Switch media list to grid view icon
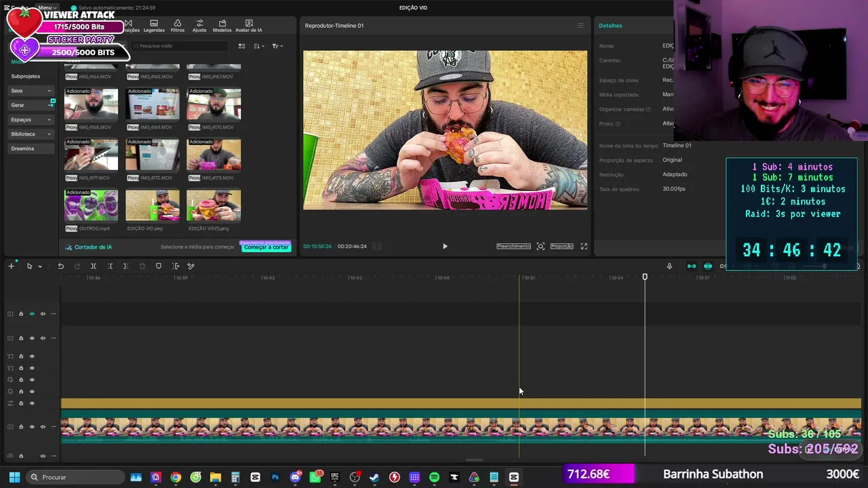 [x=241, y=46]
